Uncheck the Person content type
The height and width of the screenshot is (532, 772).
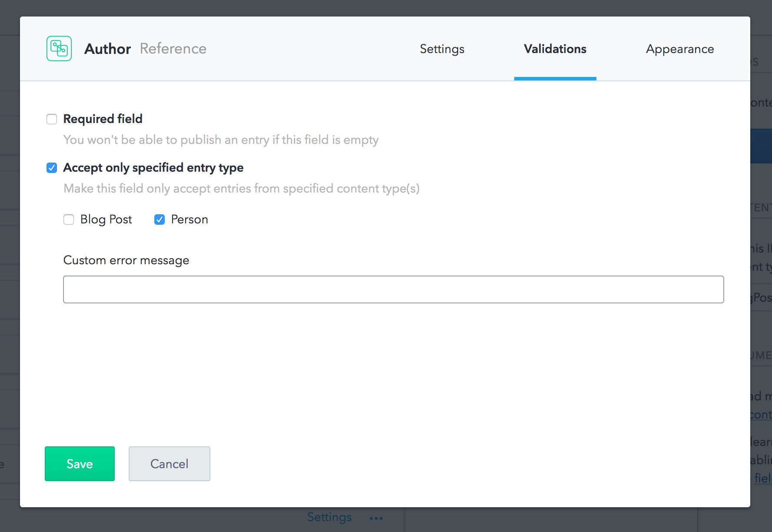160,219
